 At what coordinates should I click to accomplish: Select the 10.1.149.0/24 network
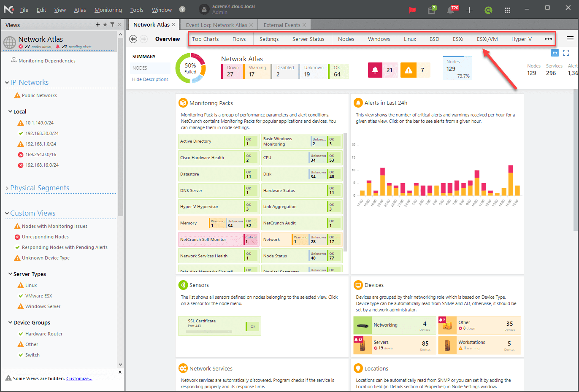click(39, 123)
